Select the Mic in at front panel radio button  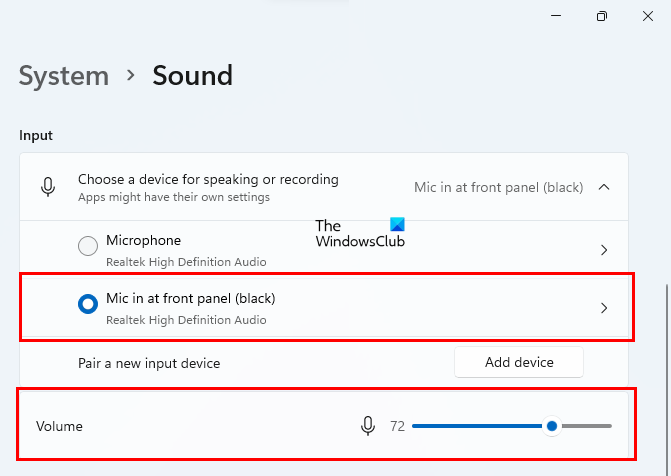pyautogui.click(x=88, y=306)
